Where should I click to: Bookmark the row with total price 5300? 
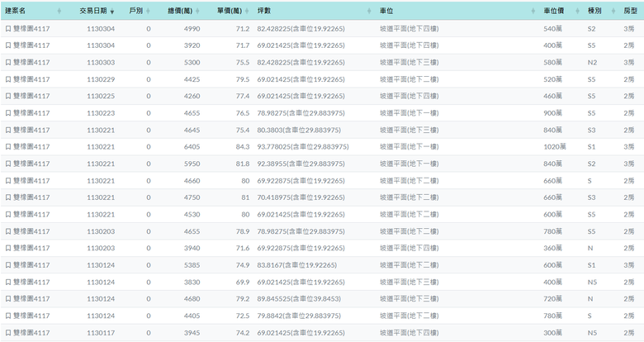pos(8,63)
